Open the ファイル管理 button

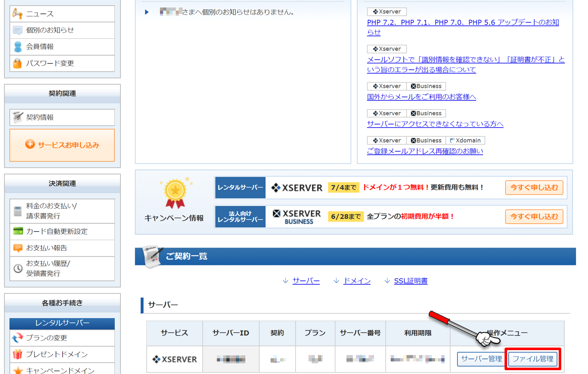pos(533,359)
